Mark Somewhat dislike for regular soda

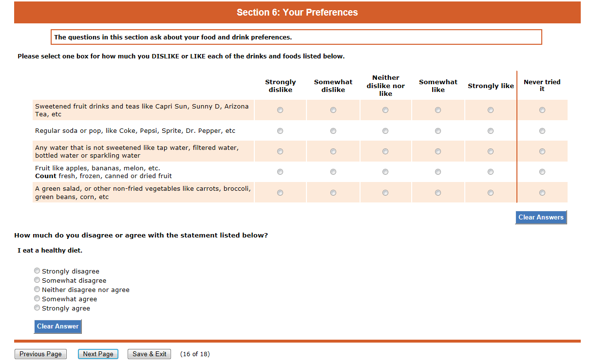coord(333,131)
